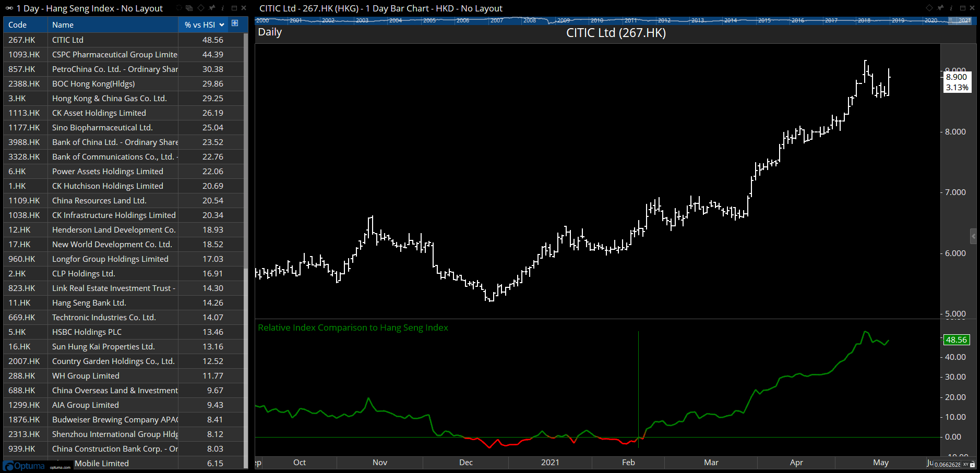Pin the CITIC Ltd chart panel

(940, 8)
